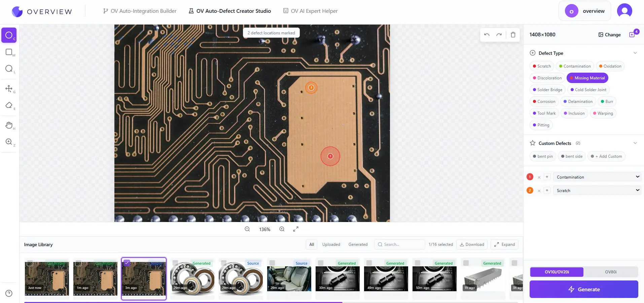Open the help question mark icon
The height and width of the screenshot is (303, 644).
pos(9,293)
